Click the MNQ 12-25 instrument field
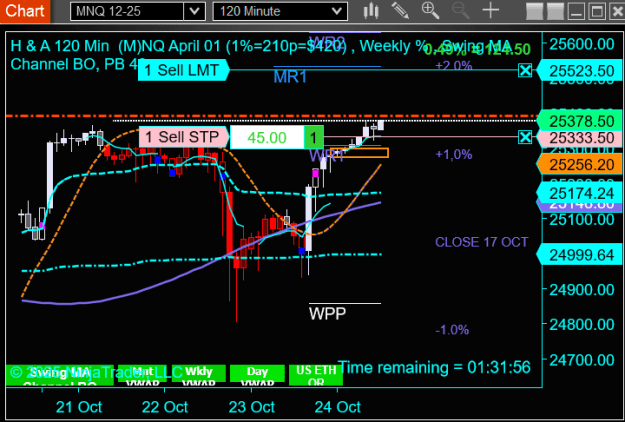Screen dimensions: 625x422 [127, 11]
